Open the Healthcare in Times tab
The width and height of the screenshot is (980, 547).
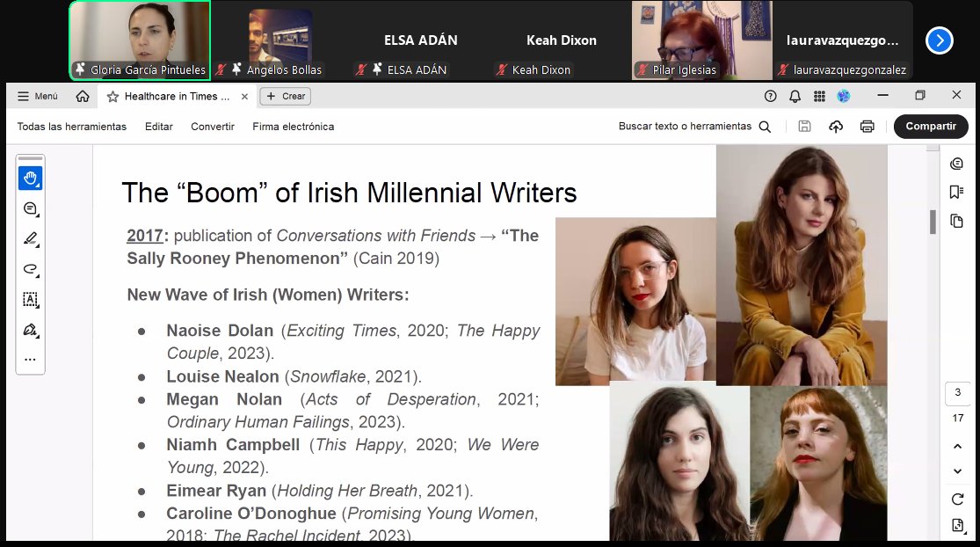tap(177, 96)
